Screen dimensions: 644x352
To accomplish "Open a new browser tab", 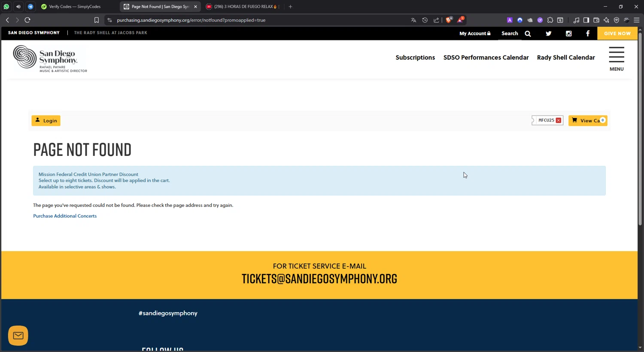I will (290, 6).
